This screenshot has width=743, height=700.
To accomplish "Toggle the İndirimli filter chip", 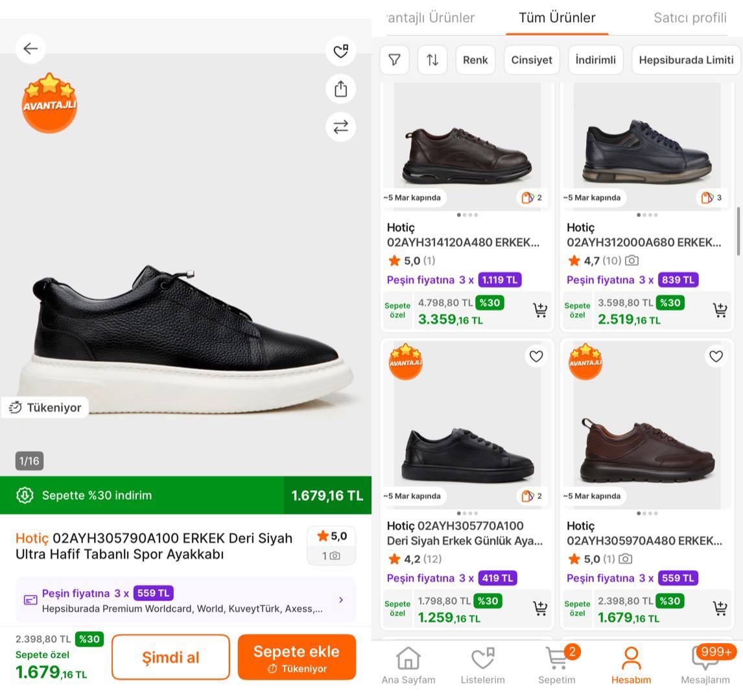I will (x=595, y=60).
